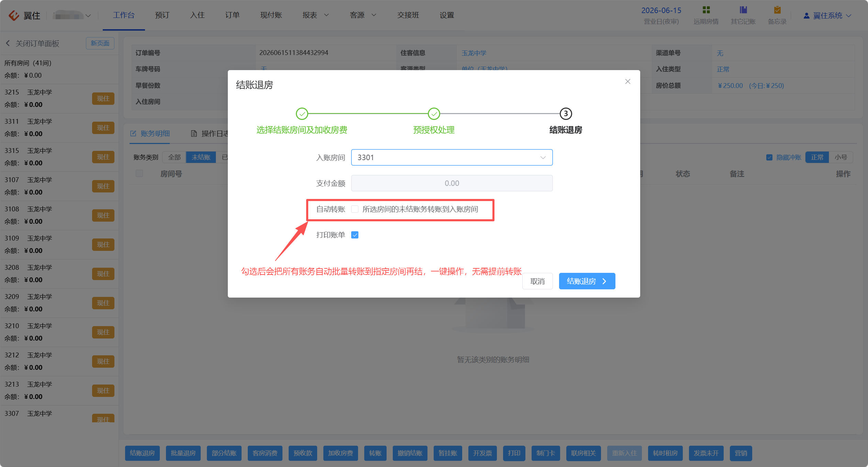Open the 现付账 menu
The width and height of the screenshot is (868, 467).
pyautogui.click(x=271, y=15)
